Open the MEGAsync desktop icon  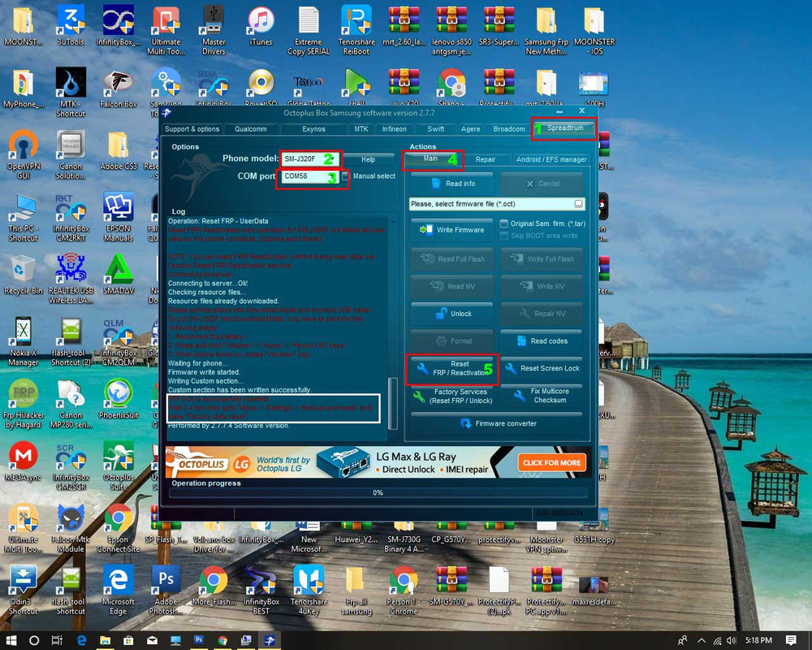tap(24, 461)
